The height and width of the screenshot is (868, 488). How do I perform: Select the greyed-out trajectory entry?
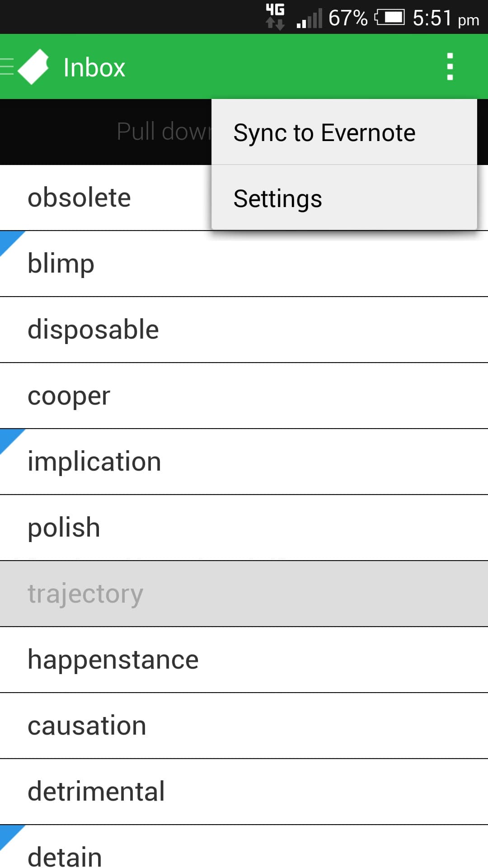coord(85,594)
